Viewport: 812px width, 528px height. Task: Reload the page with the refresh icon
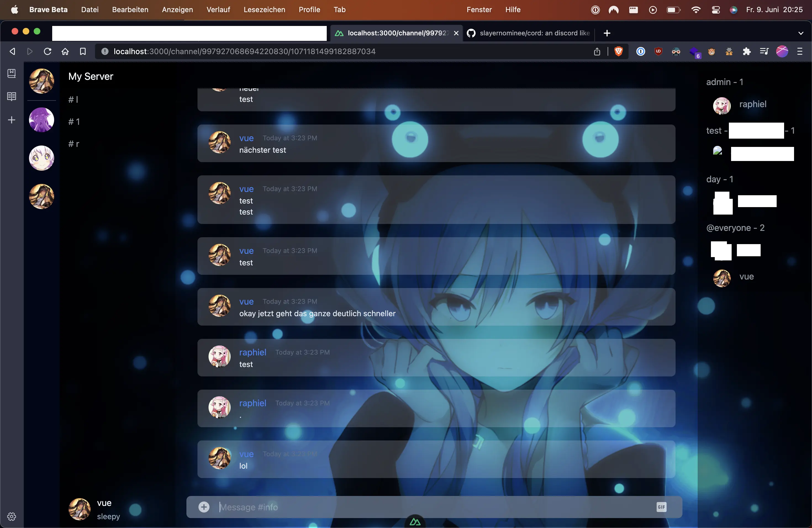tap(48, 52)
